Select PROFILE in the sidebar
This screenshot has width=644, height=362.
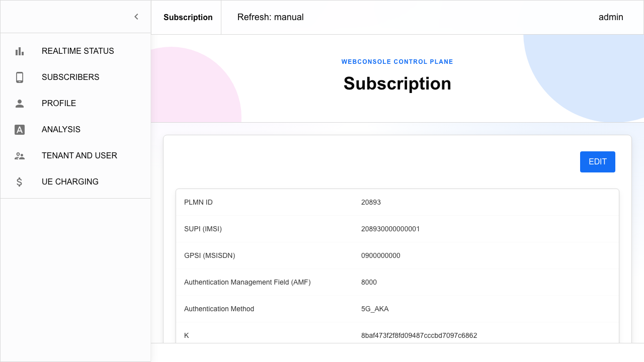point(75,104)
